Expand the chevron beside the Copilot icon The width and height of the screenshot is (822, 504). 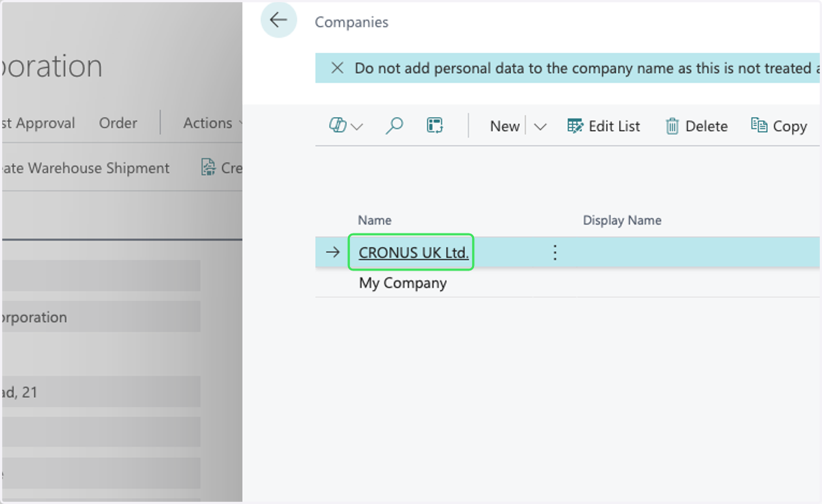357,126
